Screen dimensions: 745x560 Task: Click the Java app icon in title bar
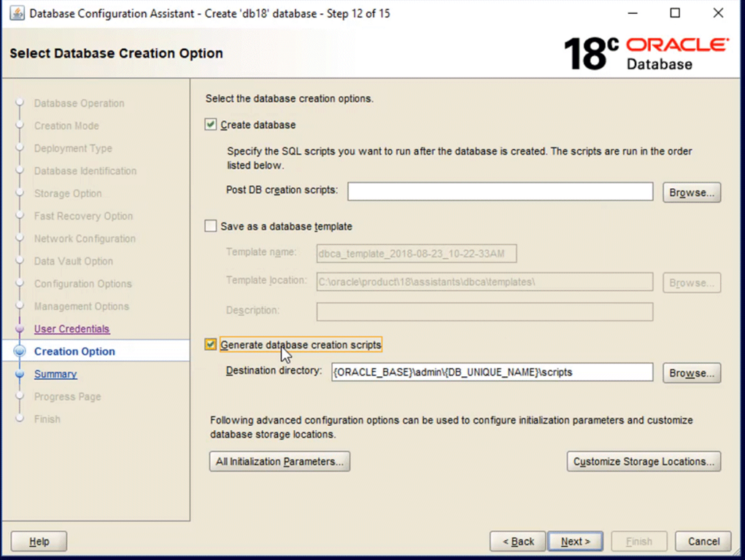[16, 13]
